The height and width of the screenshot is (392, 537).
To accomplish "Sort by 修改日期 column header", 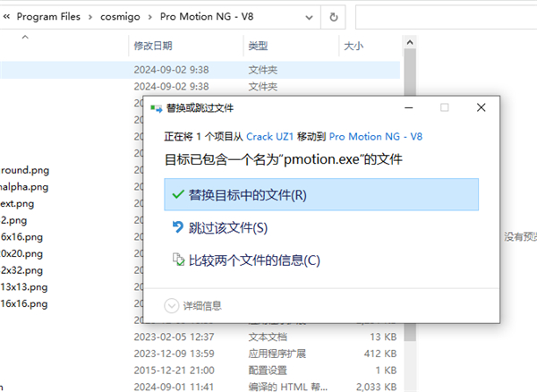I will pyautogui.click(x=152, y=45).
